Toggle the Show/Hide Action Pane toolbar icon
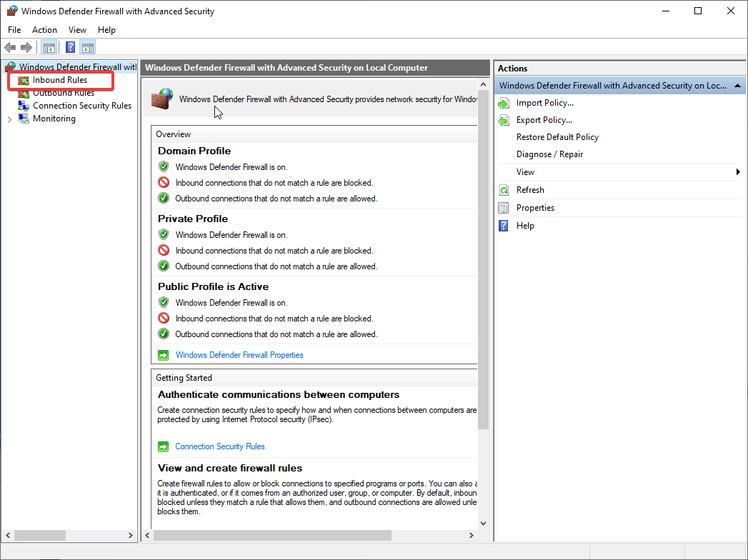 88,47
